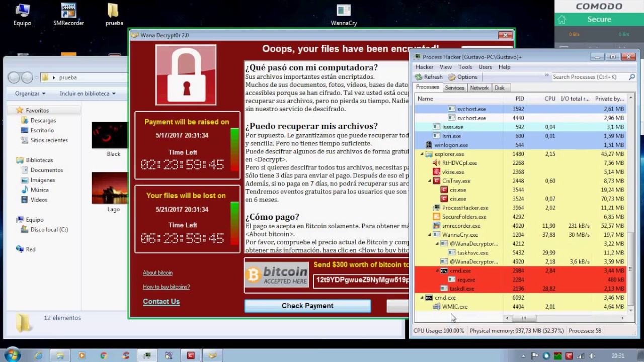The width and height of the screenshot is (644, 362).
Task: Switch to the Disk tab
Action: point(499,87)
